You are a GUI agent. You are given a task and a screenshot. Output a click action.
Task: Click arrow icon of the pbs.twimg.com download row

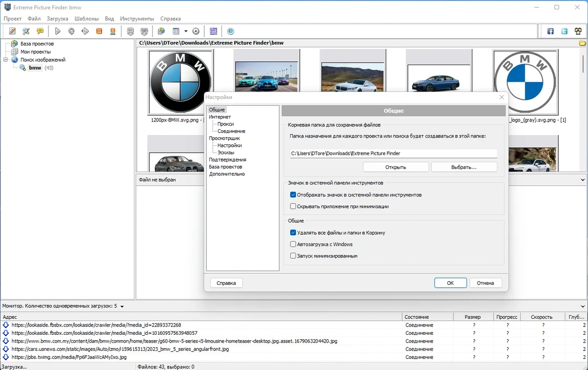(x=6, y=357)
